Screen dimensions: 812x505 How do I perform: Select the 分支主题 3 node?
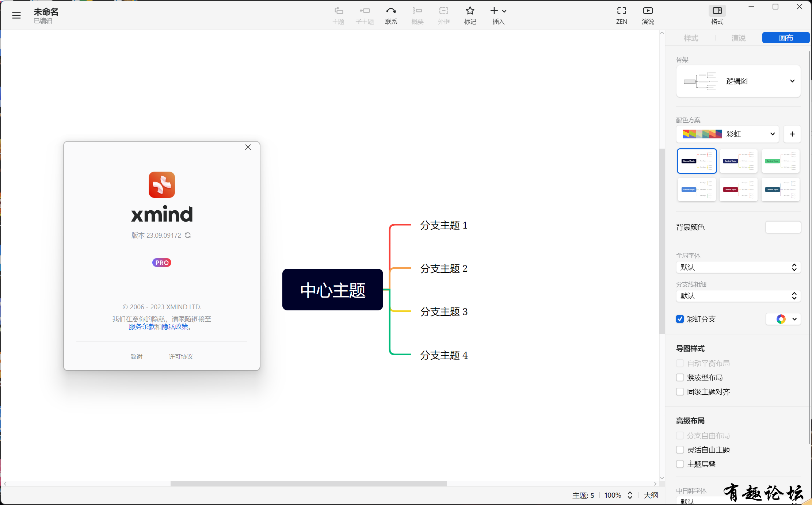pos(444,312)
